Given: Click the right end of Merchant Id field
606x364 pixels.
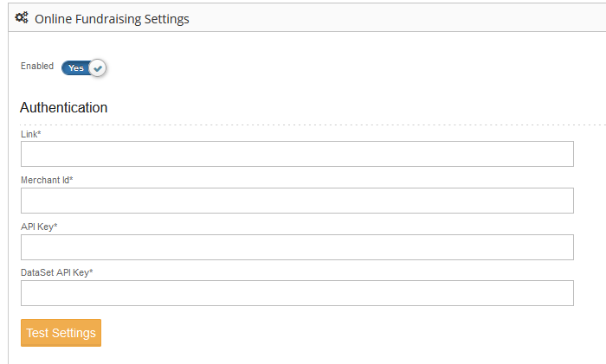Looking at the screenshot, I should (x=566, y=201).
